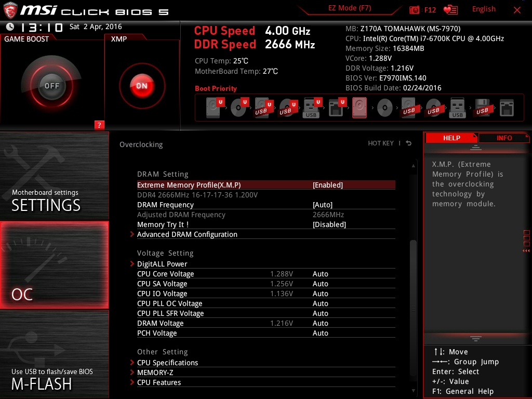The height and width of the screenshot is (399, 532).
Task: Switch to the INFO tab
Action: [x=504, y=138]
